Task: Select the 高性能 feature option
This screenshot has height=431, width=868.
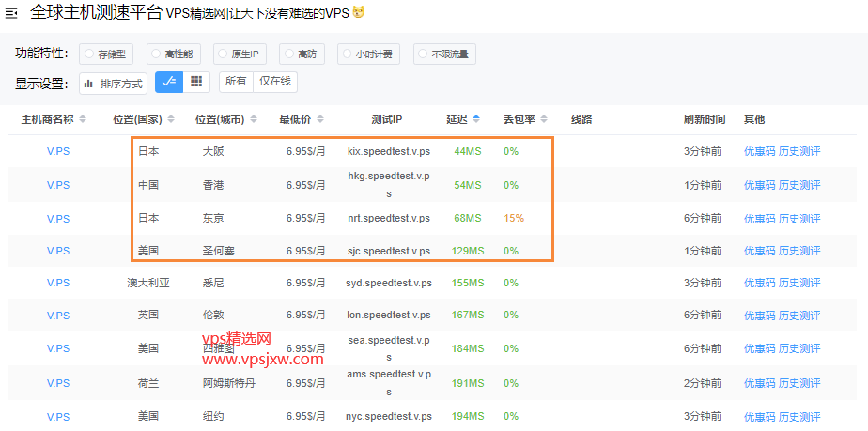Action: click(173, 54)
